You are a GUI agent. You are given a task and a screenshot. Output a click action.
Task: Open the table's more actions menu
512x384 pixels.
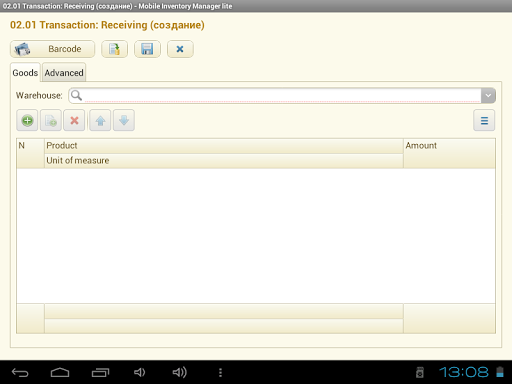[484, 120]
